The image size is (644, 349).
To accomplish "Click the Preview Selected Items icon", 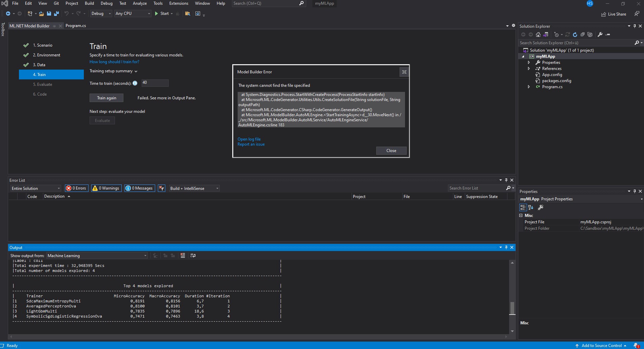I will [607, 34].
